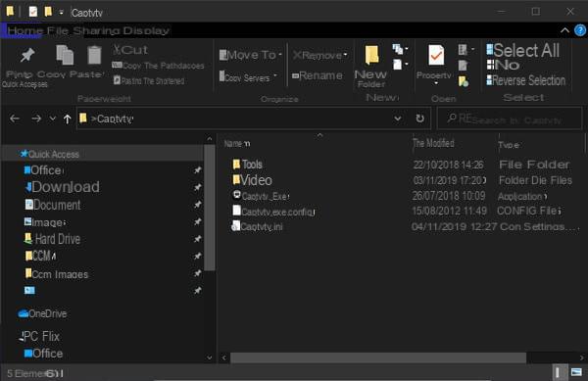Screen dimensions: 588x381
Task: Open the File menu tab
Action: tap(58, 30)
